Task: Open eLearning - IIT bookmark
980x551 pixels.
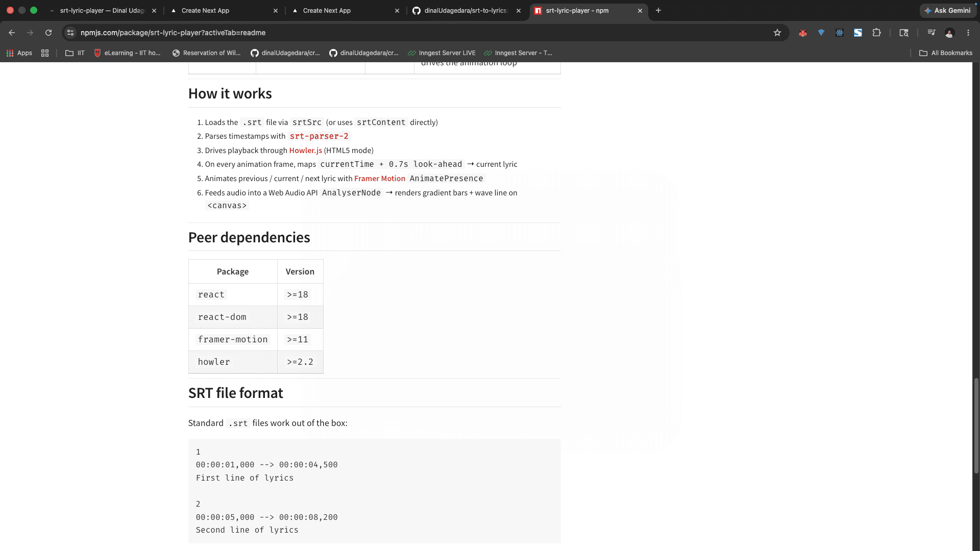Action: (x=127, y=53)
